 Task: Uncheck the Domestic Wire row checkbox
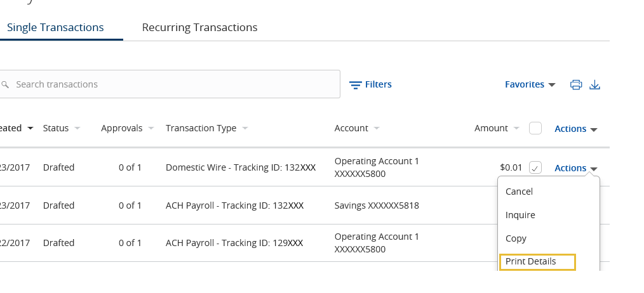(x=535, y=167)
